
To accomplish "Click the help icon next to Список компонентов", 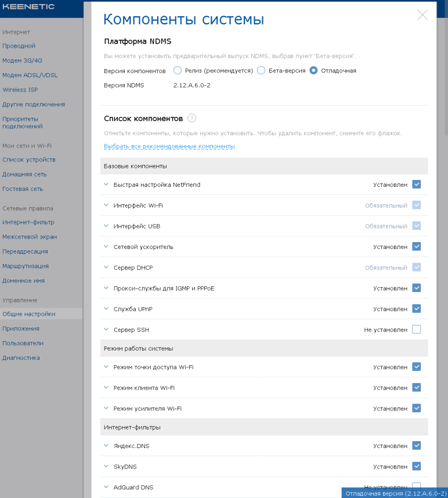I will (192, 118).
